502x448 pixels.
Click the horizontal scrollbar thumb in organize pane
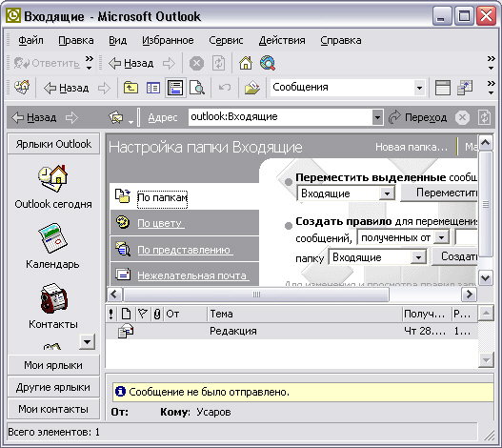[x=256, y=295]
